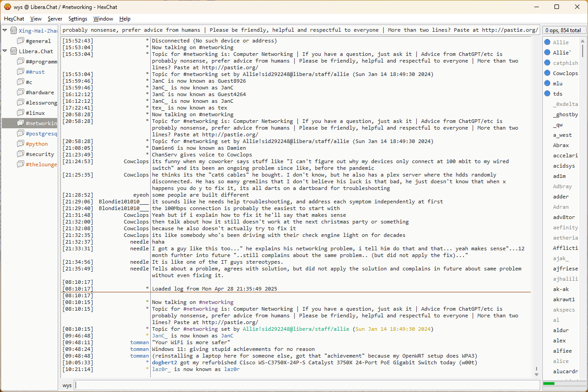Screen dimensions: 588x392
Task: Click the blue voice dot beside Cowclops
Action: pos(547,73)
